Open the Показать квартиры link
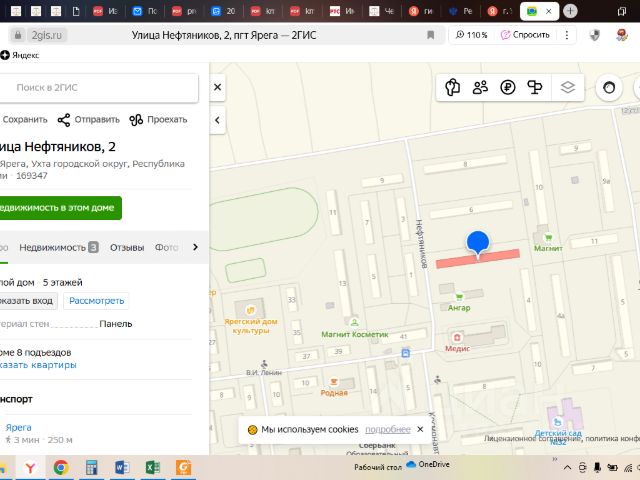Viewport: 640px width, 480px height. [38, 365]
